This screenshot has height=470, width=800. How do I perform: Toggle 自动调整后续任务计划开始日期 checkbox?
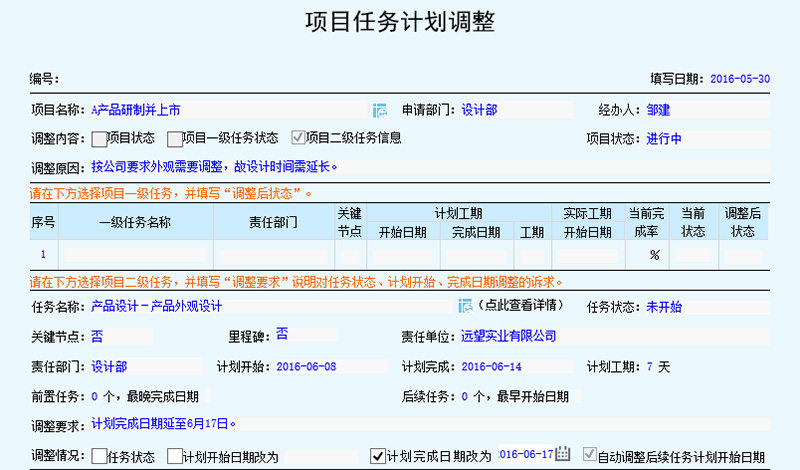589,457
